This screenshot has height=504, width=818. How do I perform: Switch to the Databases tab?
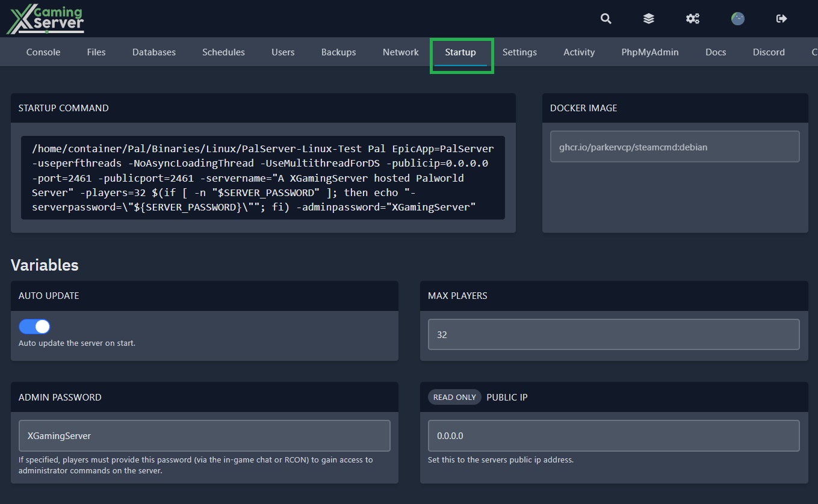153,52
